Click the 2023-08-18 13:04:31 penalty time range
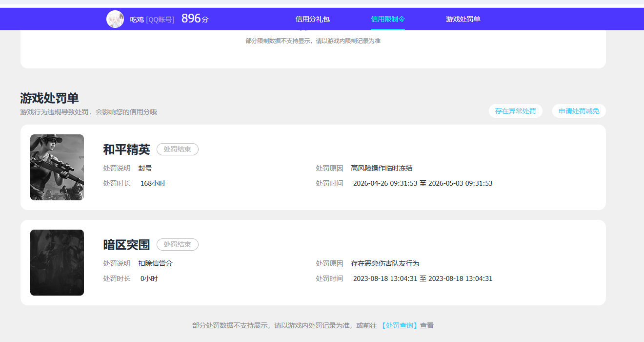This screenshot has width=644, height=342. (423, 278)
